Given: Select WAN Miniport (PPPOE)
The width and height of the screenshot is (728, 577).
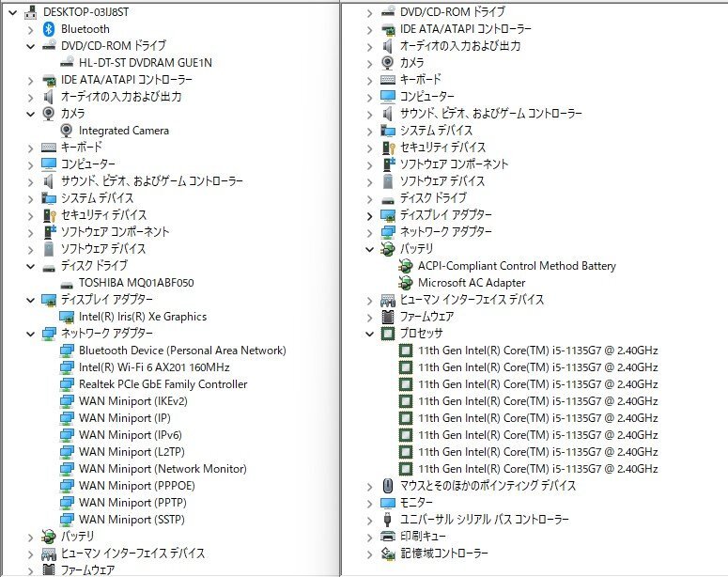Looking at the screenshot, I should pyautogui.click(x=137, y=486).
